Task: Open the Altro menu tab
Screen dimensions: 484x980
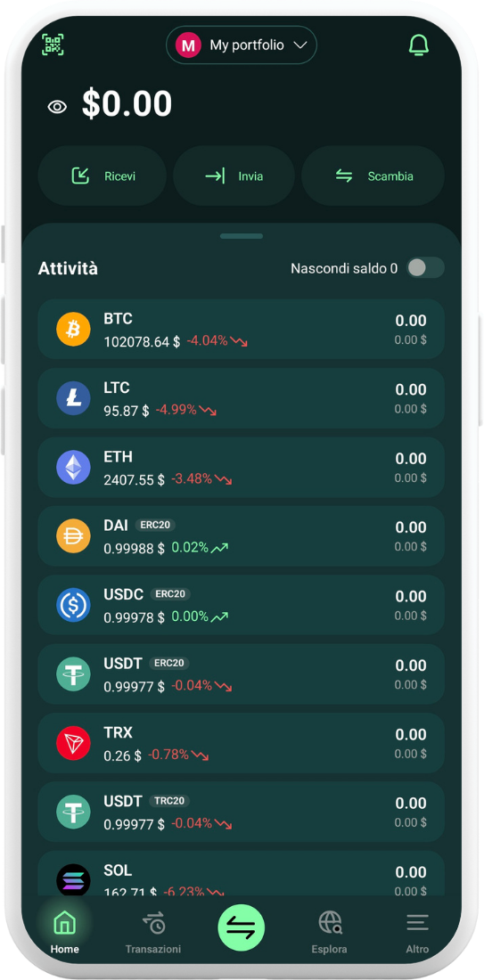Action: click(417, 933)
